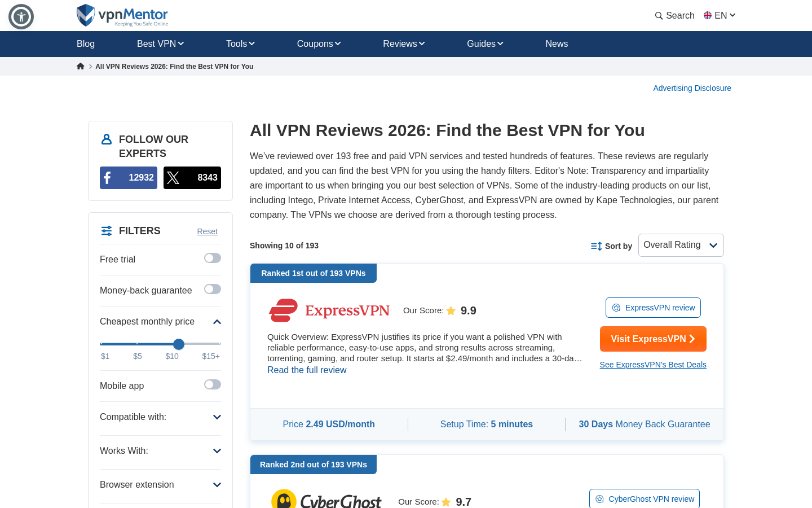Open the Tools menu
The height and width of the screenshot is (508, 812).
240,43
